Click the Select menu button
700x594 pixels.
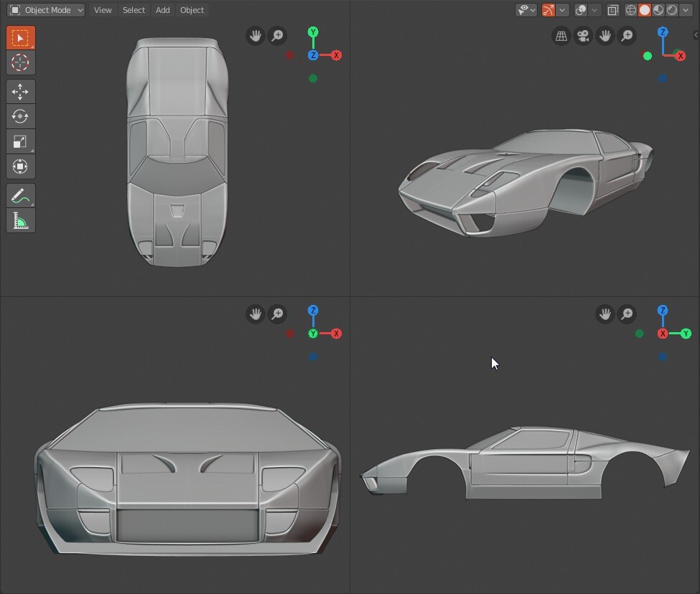point(134,10)
